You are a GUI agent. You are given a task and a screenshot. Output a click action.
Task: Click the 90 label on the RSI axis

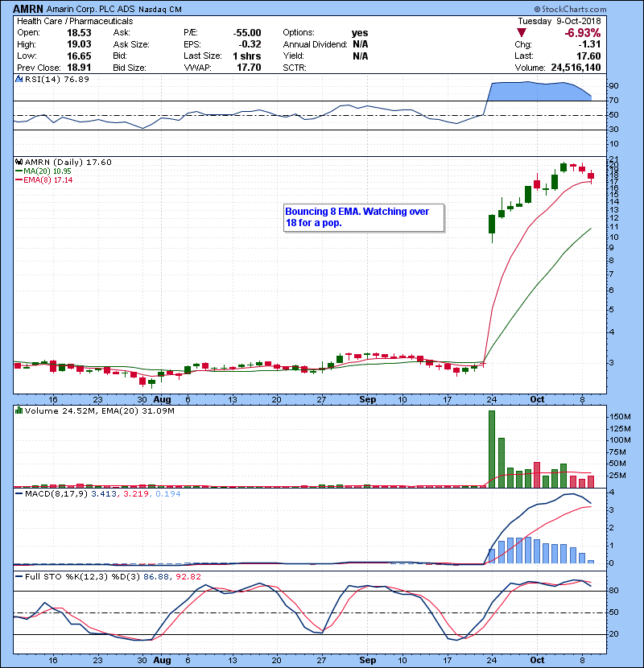point(613,85)
